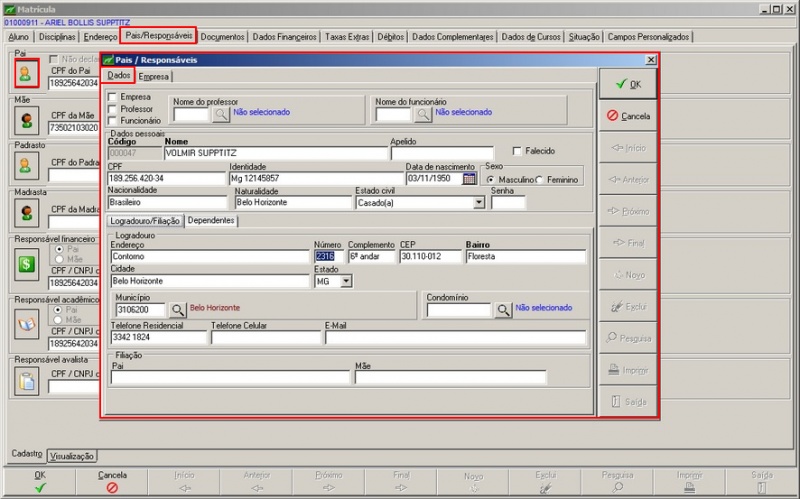Open the Estado MG dropdown

[x=346, y=282]
